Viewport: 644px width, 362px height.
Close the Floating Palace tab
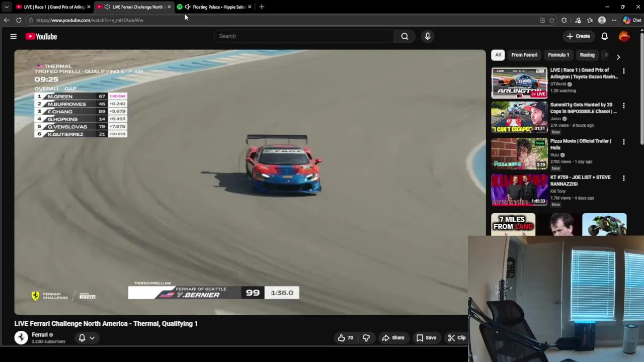coord(250,7)
